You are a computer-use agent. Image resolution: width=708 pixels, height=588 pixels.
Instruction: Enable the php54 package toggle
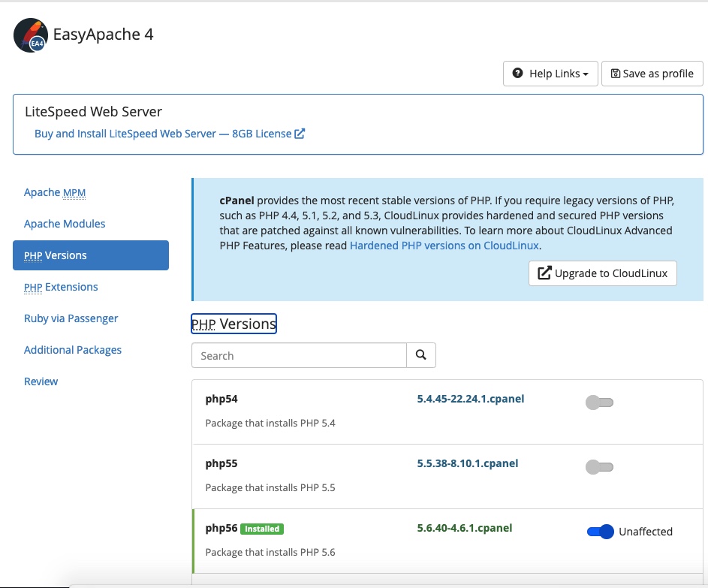point(599,403)
